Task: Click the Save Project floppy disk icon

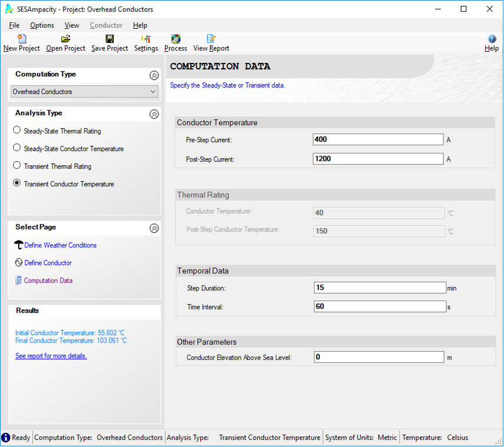Action: pos(110,39)
